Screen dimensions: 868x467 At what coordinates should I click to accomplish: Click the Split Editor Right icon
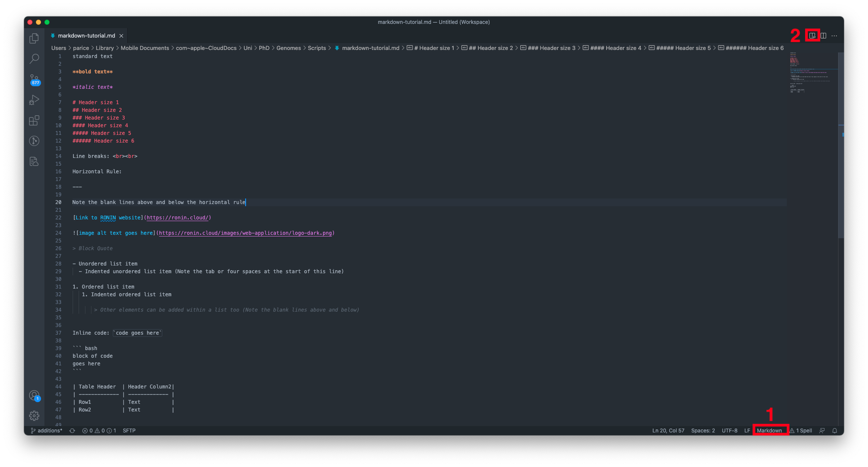coord(823,35)
